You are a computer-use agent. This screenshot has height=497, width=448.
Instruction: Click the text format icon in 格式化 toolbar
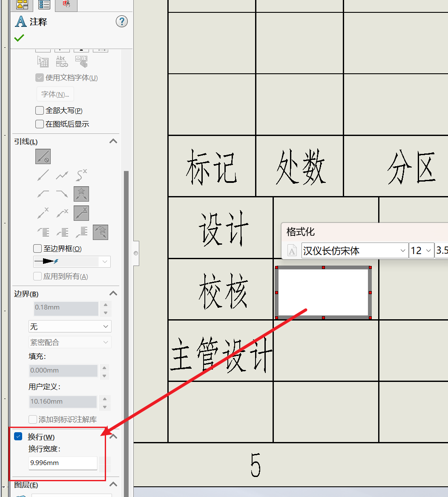point(292,251)
